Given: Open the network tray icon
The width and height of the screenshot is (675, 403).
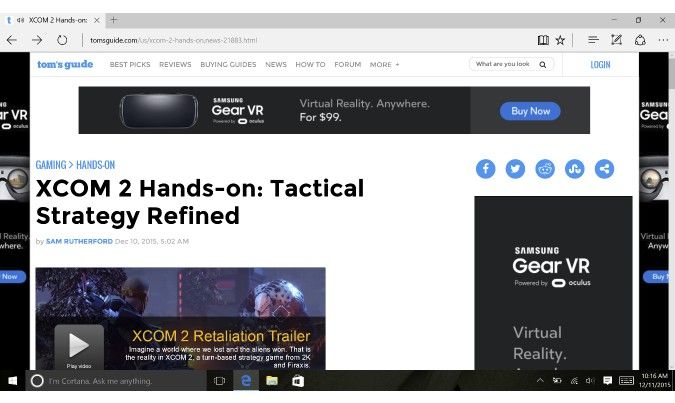Looking at the screenshot, I should point(574,381).
